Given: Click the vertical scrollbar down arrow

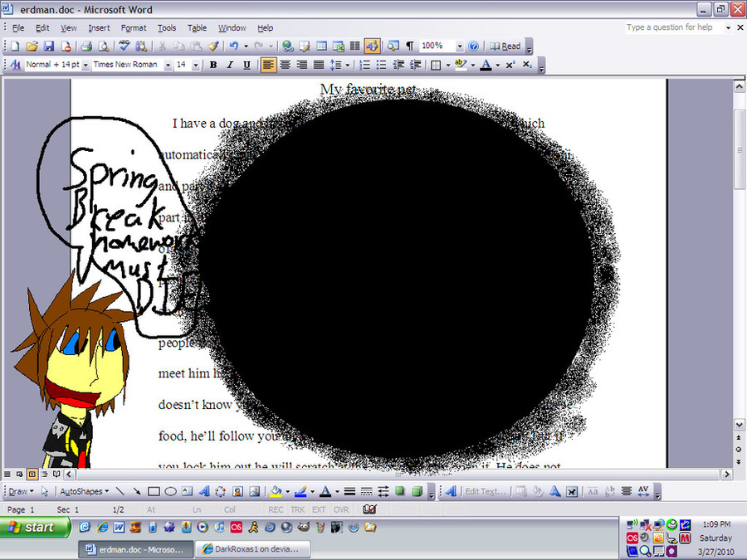Looking at the screenshot, I should click(x=739, y=424).
